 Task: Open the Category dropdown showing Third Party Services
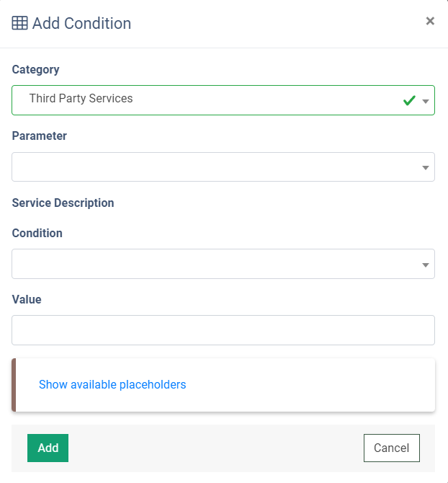tap(223, 100)
